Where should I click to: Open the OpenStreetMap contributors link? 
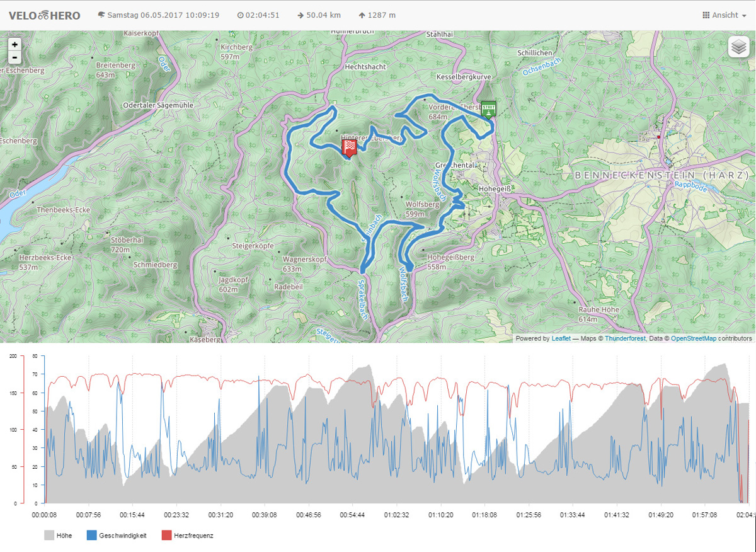693,338
